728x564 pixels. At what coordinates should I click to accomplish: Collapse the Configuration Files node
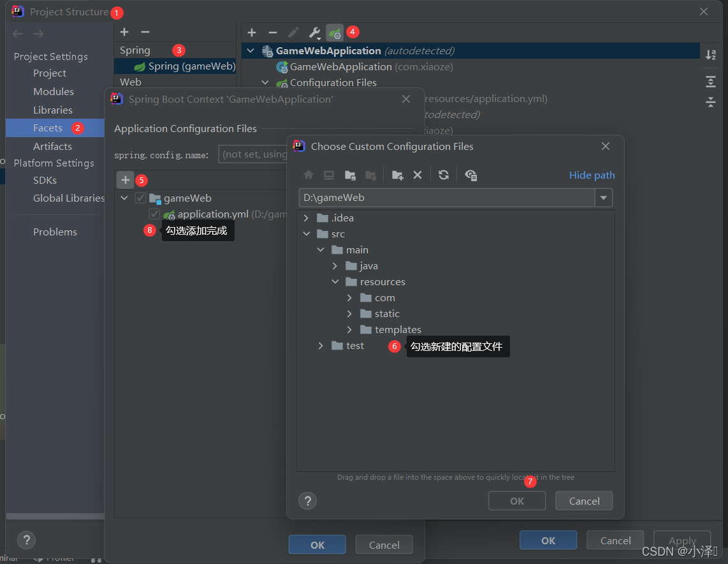click(265, 82)
